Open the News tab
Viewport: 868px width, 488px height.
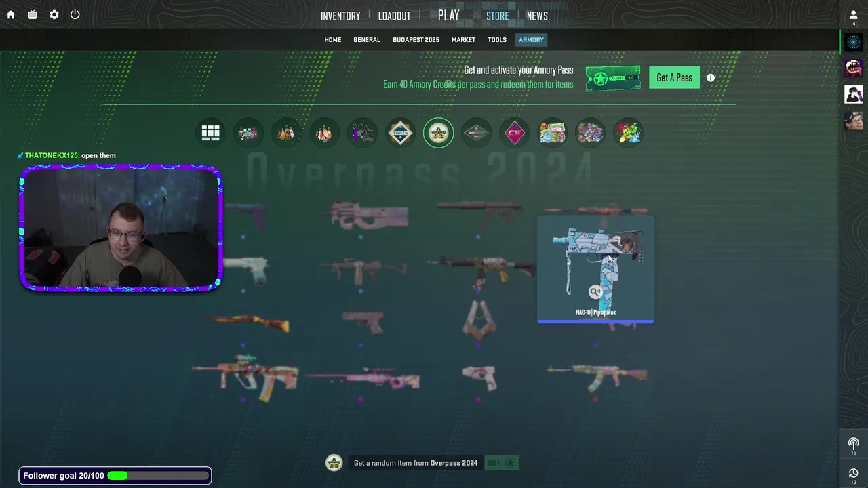(537, 16)
